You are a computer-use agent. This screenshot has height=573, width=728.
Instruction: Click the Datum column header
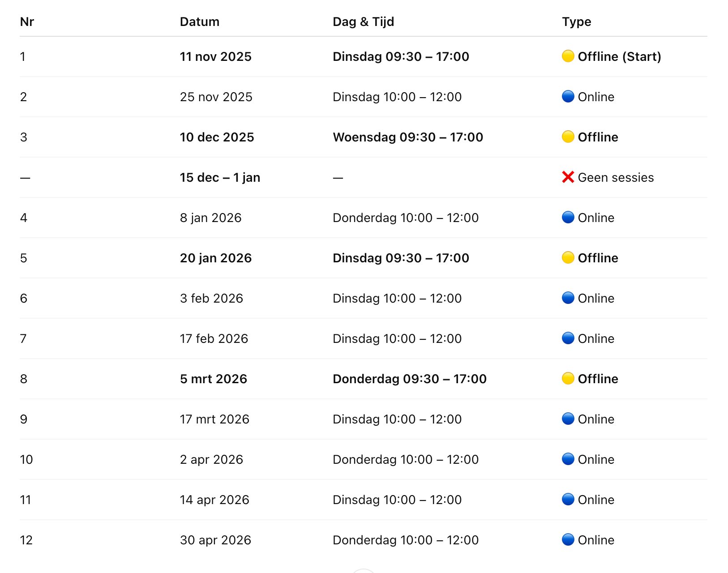[199, 22]
